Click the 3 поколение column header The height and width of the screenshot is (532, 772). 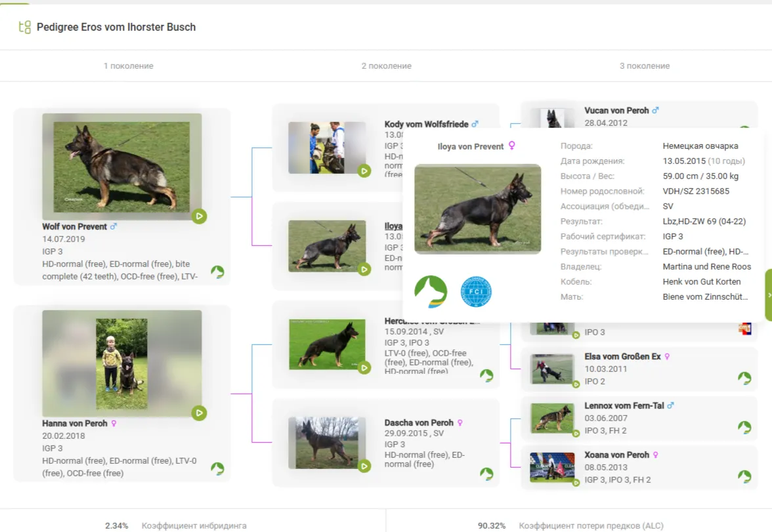click(x=645, y=66)
